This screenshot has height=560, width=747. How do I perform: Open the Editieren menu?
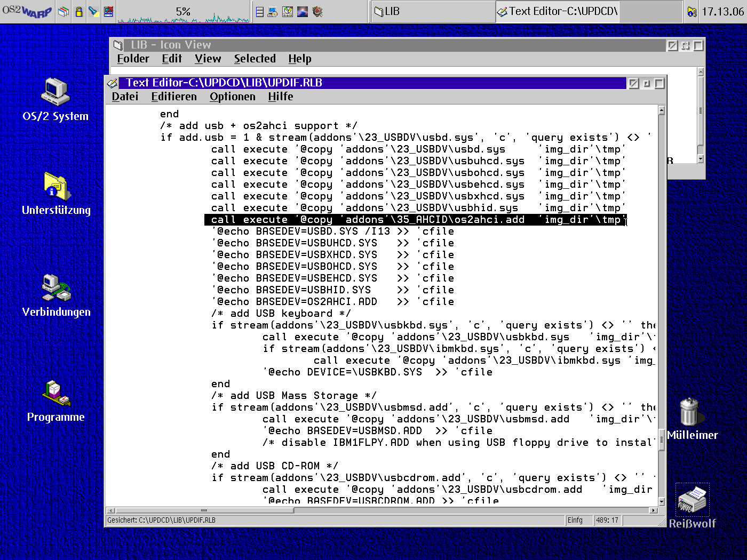(174, 97)
